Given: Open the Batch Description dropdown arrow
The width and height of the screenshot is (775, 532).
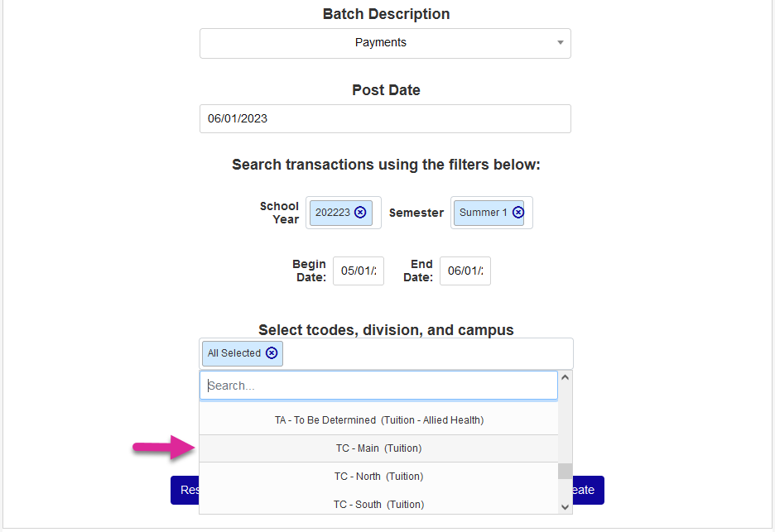Looking at the screenshot, I should [x=560, y=43].
